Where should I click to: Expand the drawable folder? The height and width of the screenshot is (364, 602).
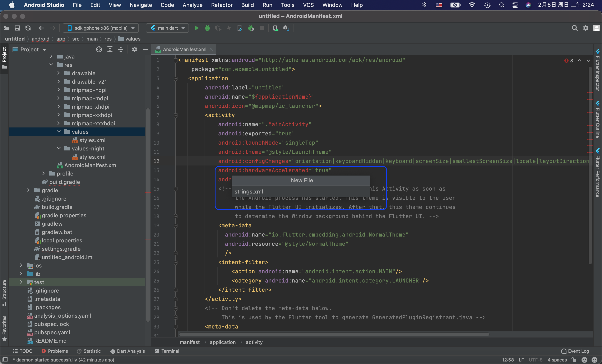[59, 73]
